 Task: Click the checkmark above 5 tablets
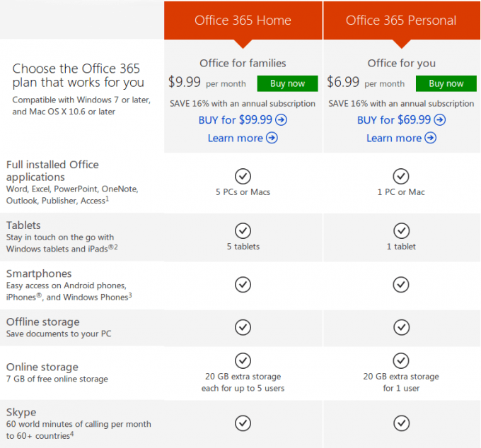(243, 231)
